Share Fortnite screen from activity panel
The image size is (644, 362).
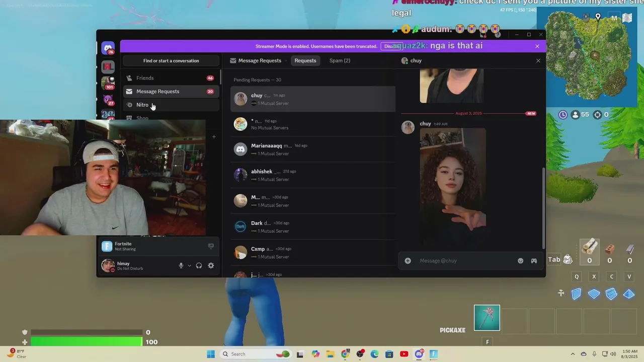point(211,246)
